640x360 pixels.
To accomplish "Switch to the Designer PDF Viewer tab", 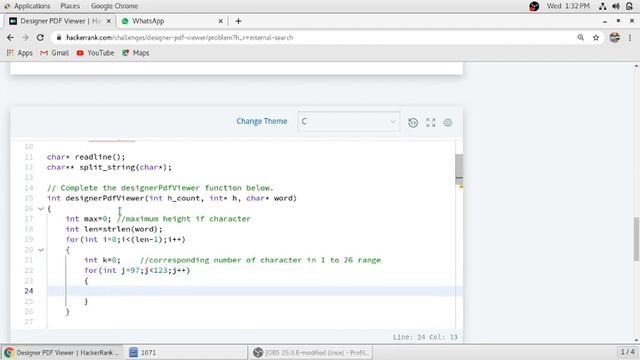I will 60,21.
